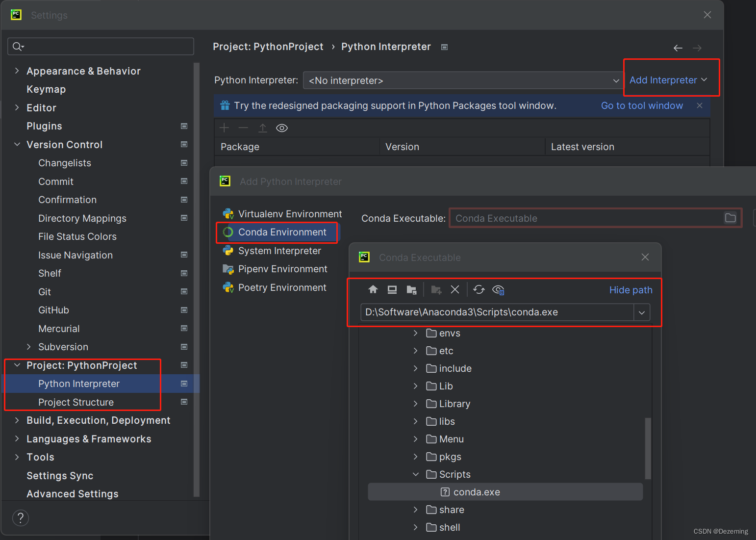The image size is (756, 540).
Task: Expand Languages & Frameworks section
Action: pos(17,438)
